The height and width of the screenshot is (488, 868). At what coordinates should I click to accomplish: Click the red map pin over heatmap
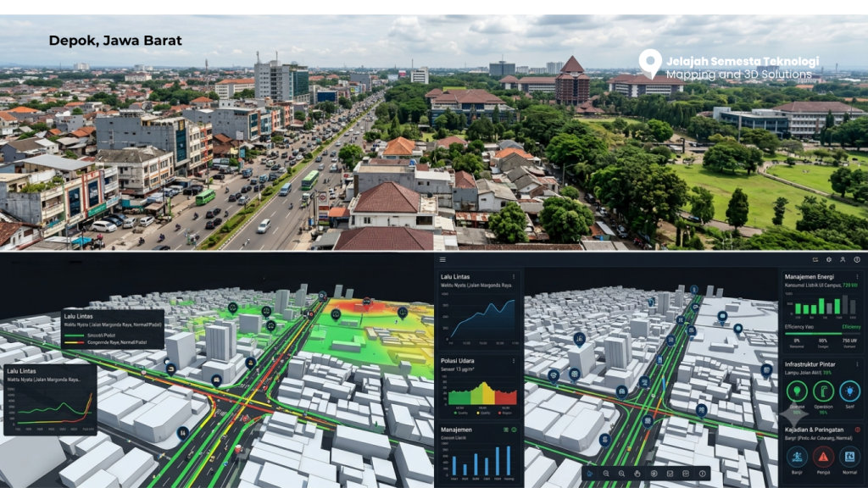pyautogui.click(x=366, y=302)
